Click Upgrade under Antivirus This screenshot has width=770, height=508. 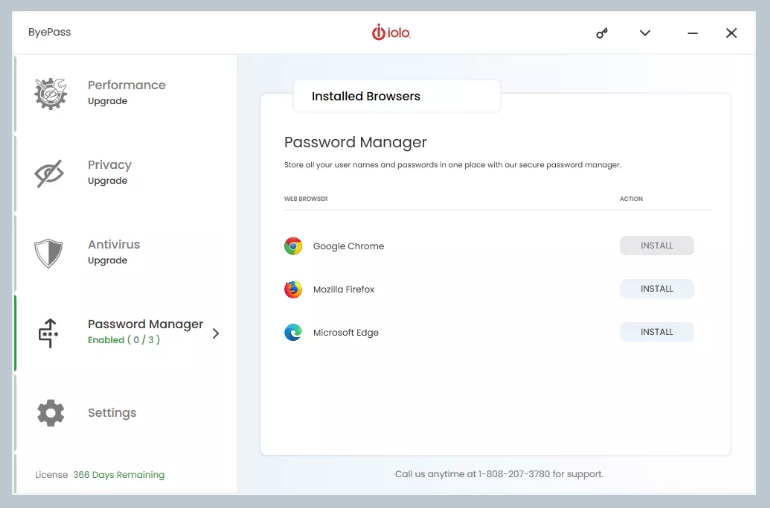point(108,260)
